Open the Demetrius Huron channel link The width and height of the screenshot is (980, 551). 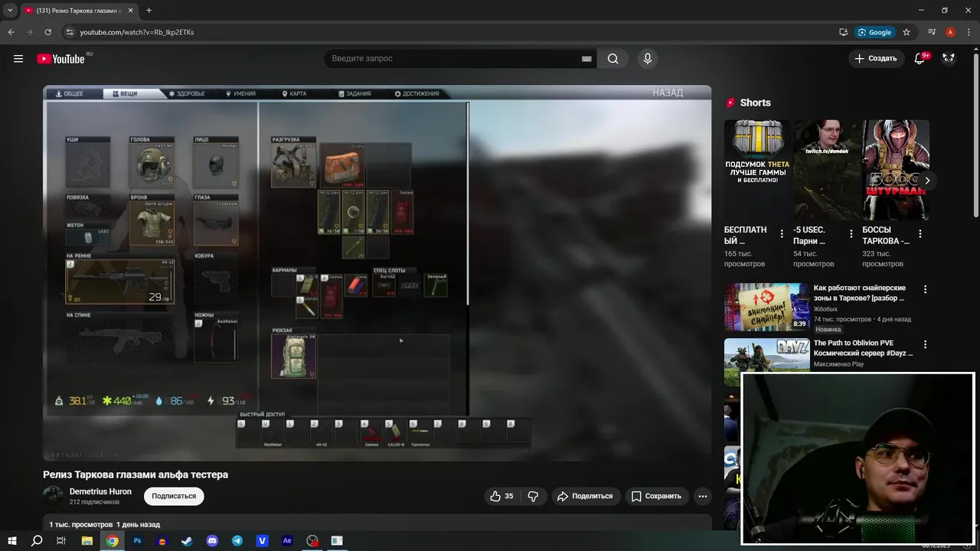[100, 491]
